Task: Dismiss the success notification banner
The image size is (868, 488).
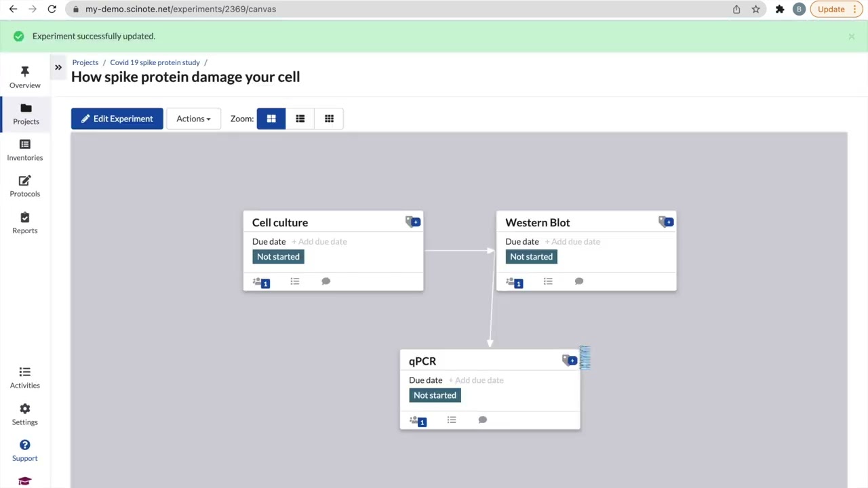Action: click(852, 37)
